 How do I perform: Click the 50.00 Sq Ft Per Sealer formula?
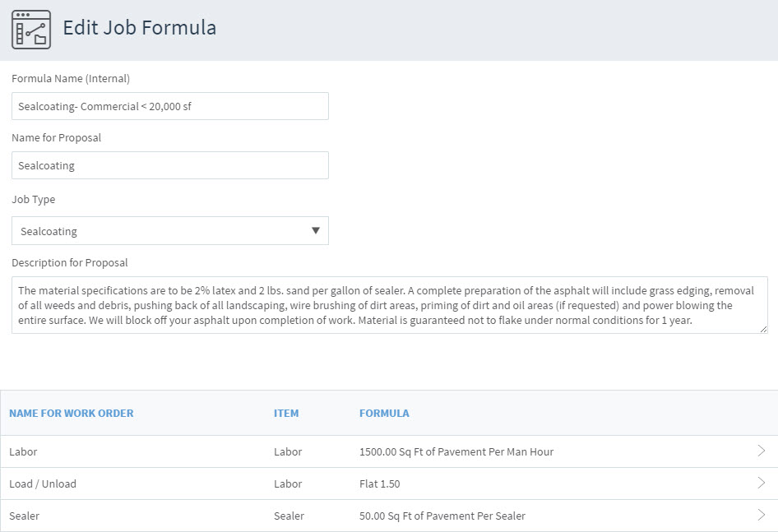(x=442, y=516)
